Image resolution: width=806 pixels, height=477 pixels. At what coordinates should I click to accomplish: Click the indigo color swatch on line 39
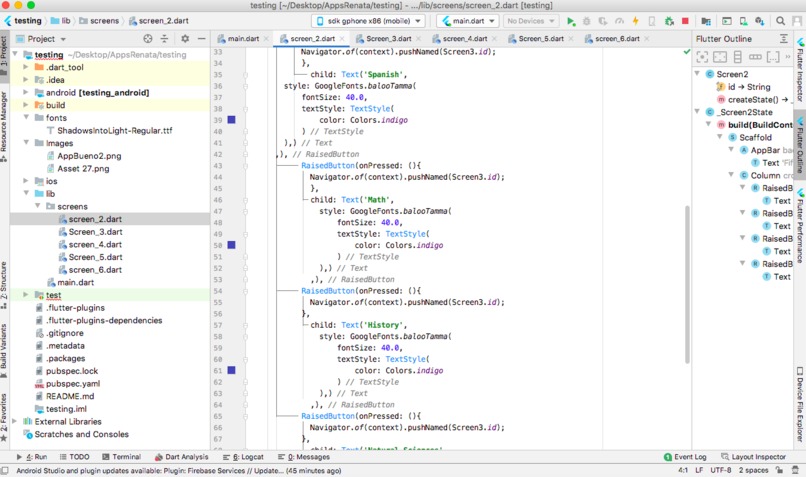click(231, 120)
